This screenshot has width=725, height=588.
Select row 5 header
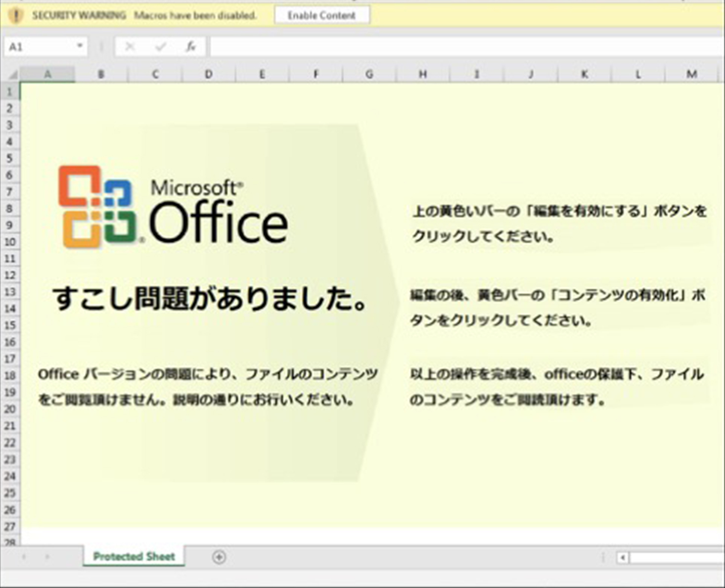pyautogui.click(x=10, y=158)
